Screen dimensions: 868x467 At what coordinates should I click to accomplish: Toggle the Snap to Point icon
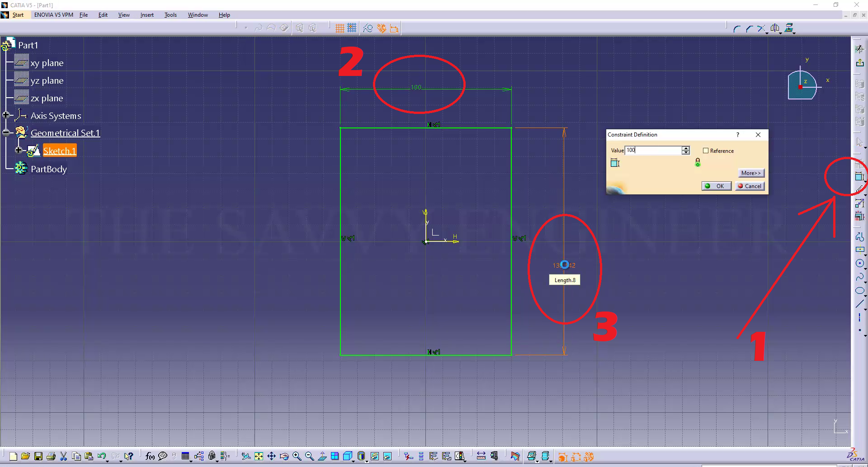352,28
